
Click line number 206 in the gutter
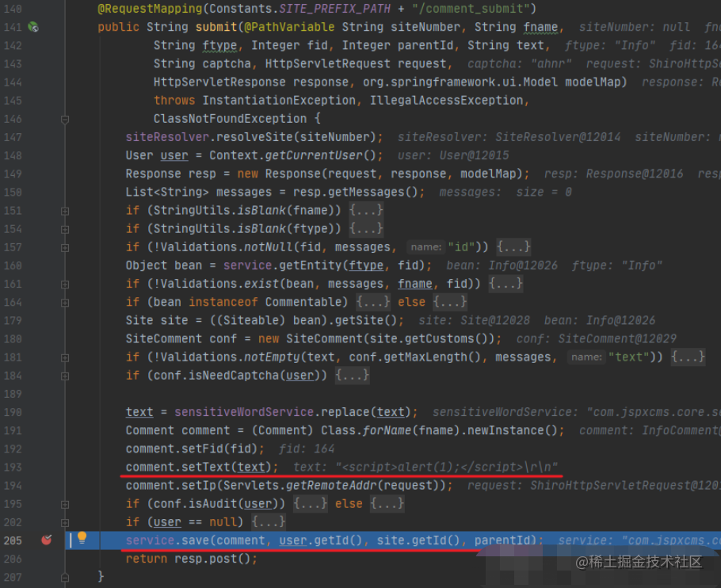point(13,559)
